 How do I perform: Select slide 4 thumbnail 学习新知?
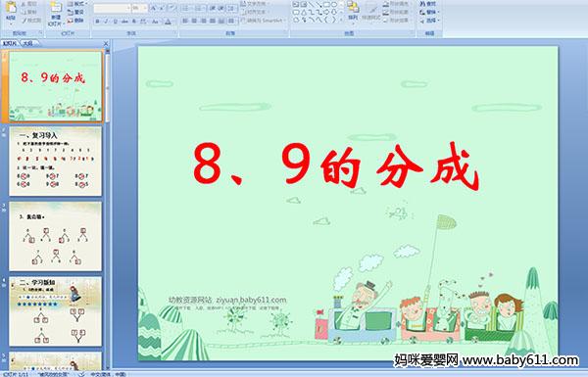click(56, 311)
